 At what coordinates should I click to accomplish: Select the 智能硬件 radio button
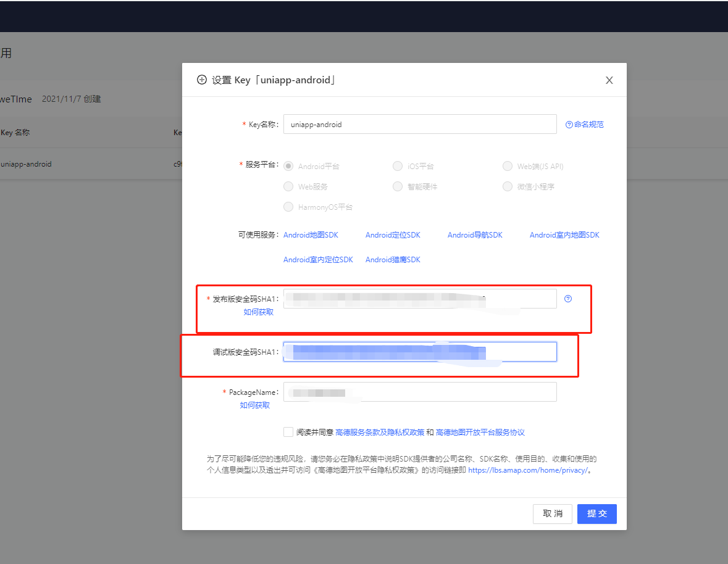[398, 186]
